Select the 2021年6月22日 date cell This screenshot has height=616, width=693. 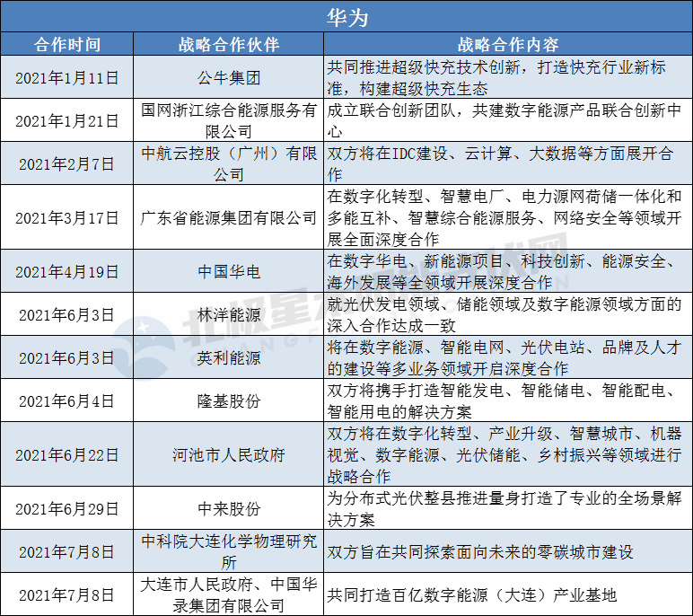pyautogui.click(x=67, y=454)
